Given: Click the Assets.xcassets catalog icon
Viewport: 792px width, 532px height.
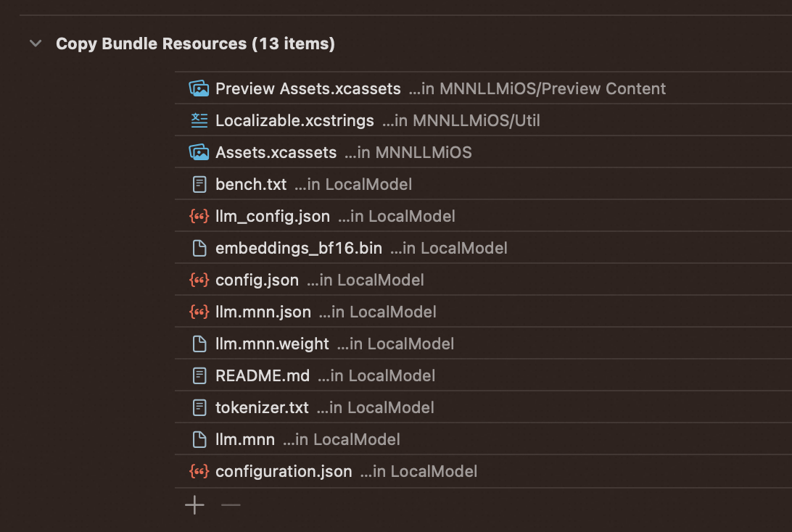Looking at the screenshot, I should click(199, 152).
